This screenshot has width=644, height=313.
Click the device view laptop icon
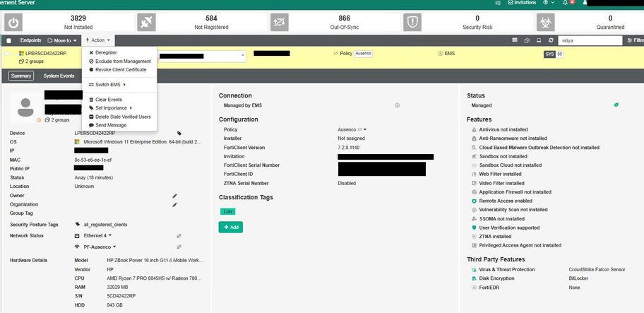click(x=539, y=40)
